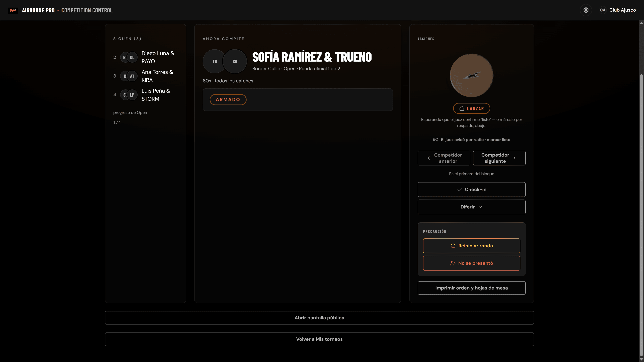Image resolution: width=644 pixels, height=362 pixels.
Task: Click the "progreso de Open" label
Action: click(130, 113)
